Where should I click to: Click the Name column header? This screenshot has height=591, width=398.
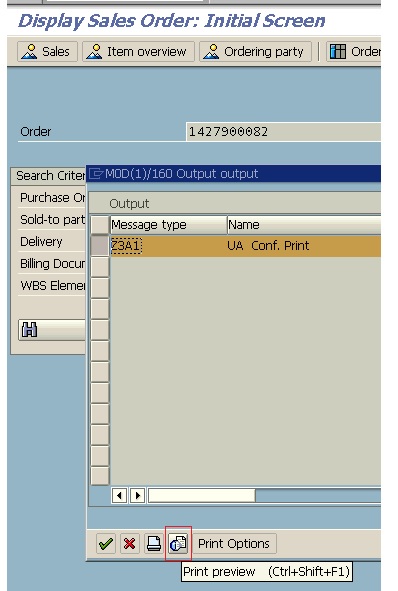pos(304,225)
